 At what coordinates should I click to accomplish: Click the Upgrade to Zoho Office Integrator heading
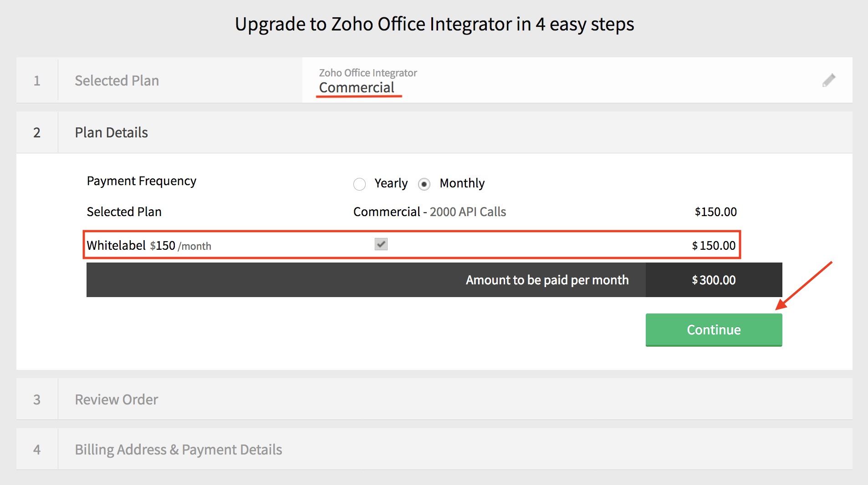434,24
